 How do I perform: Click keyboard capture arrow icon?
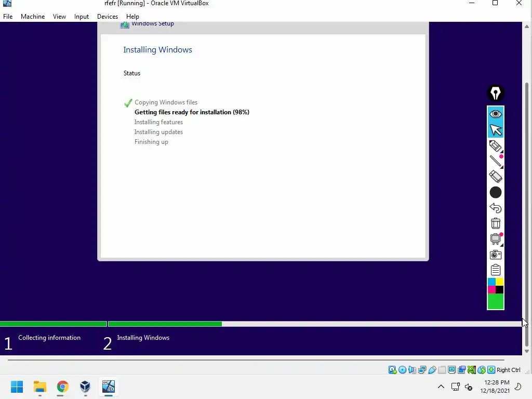coord(491,370)
